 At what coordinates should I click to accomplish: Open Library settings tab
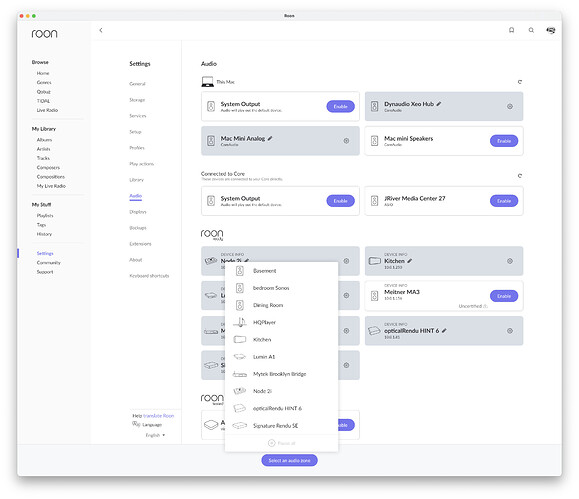click(x=136, y=180)
